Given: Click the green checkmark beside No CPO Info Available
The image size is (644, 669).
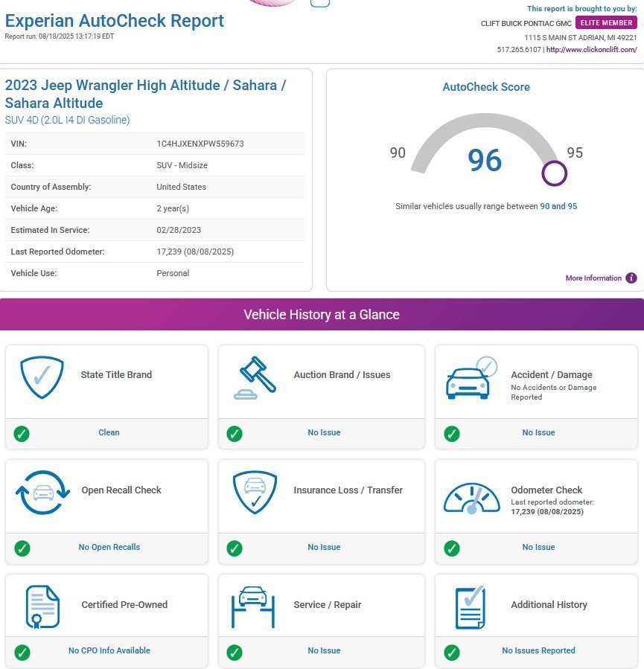Looking at the screenshot, I should pyautogui.click(x=22, y=653).
